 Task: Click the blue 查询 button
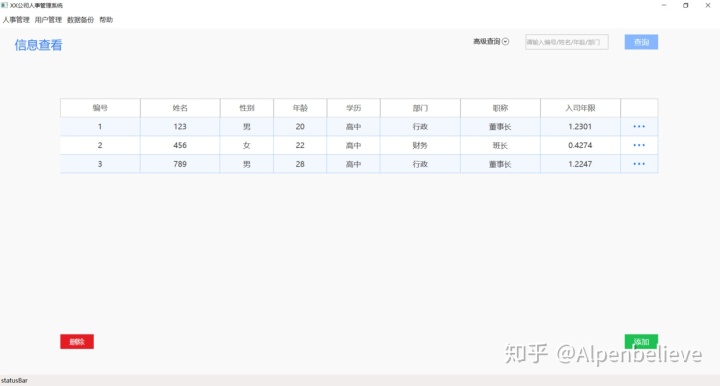click(x=641, y=42)
